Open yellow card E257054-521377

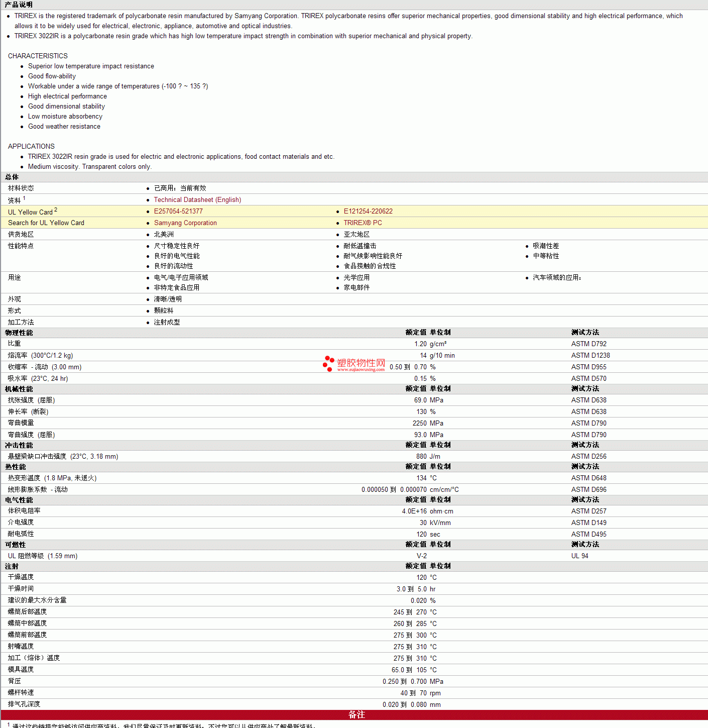[x=178, y=212]
